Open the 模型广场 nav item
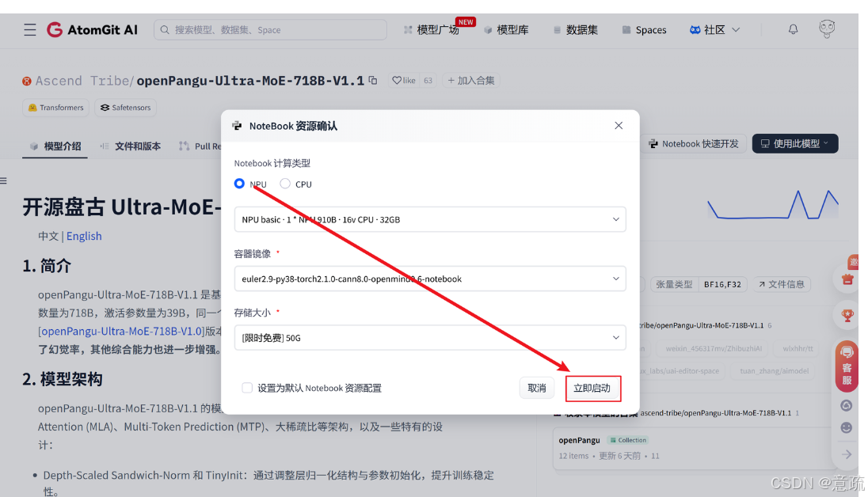Image resolution: width=868 pixels, height=497 pixels. 432,30
